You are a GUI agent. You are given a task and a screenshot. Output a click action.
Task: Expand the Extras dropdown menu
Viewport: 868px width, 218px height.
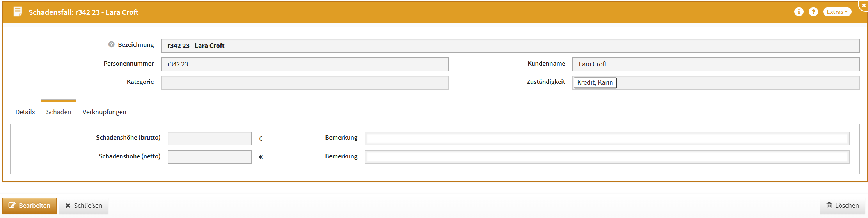point(837,12)
